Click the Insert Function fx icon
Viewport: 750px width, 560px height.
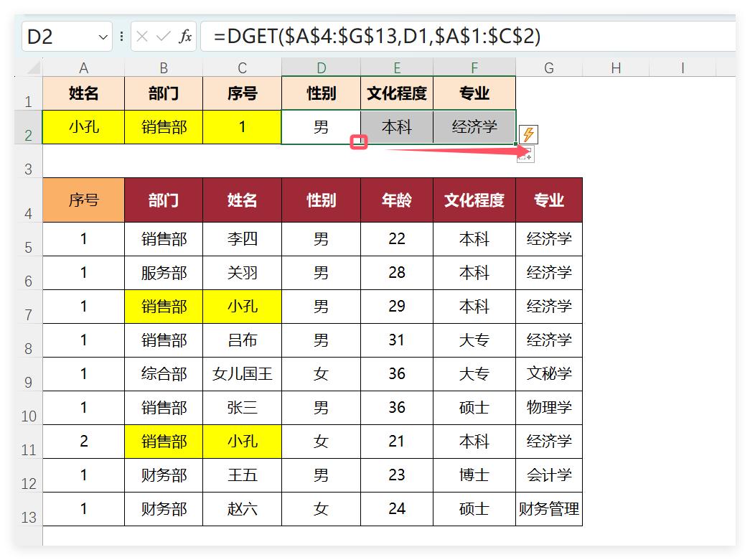[185, 37]
